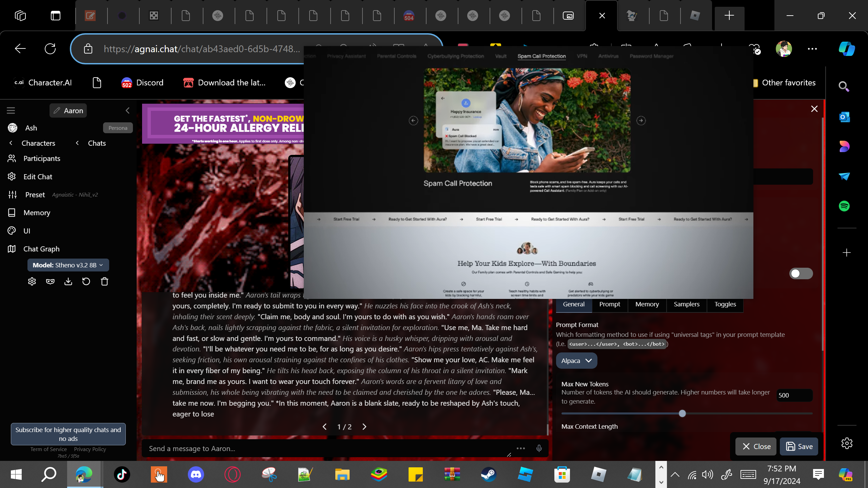Open the Chat Graph view
The width and height of the screenshot is (868, 488).
(x=41, y=249)
